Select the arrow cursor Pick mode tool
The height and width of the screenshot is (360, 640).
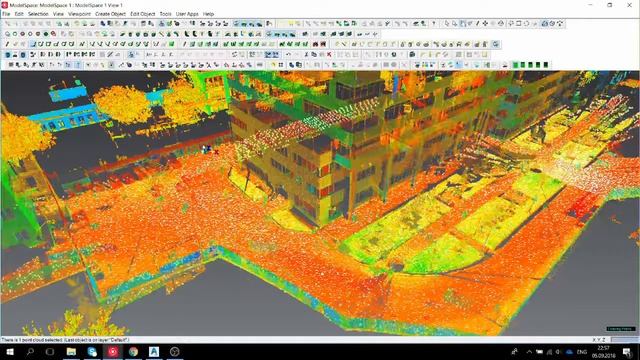tap(447, 24)
